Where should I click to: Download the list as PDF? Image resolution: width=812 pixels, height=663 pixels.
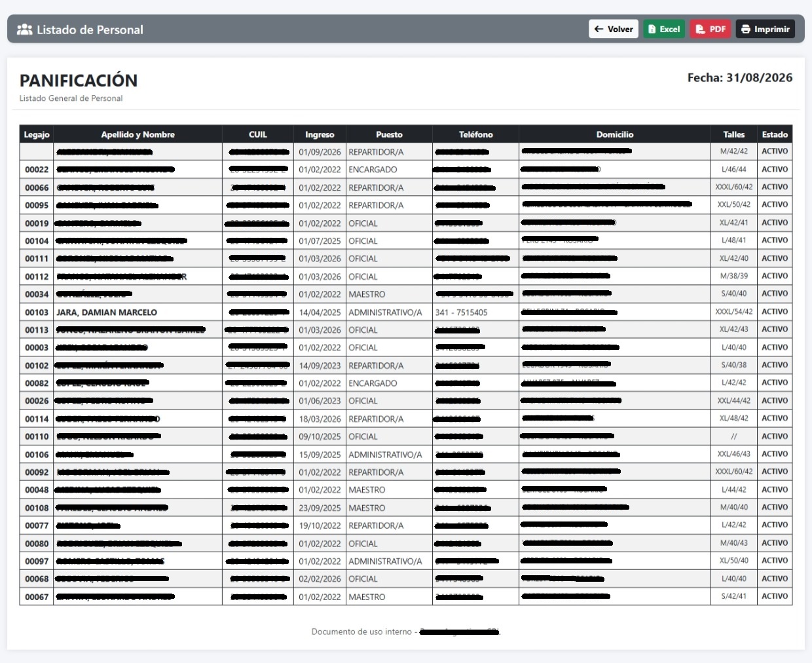tap(710, 29)
